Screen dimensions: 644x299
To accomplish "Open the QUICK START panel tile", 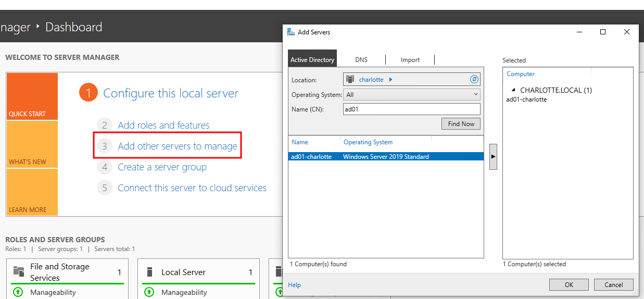I will [32, 96].
